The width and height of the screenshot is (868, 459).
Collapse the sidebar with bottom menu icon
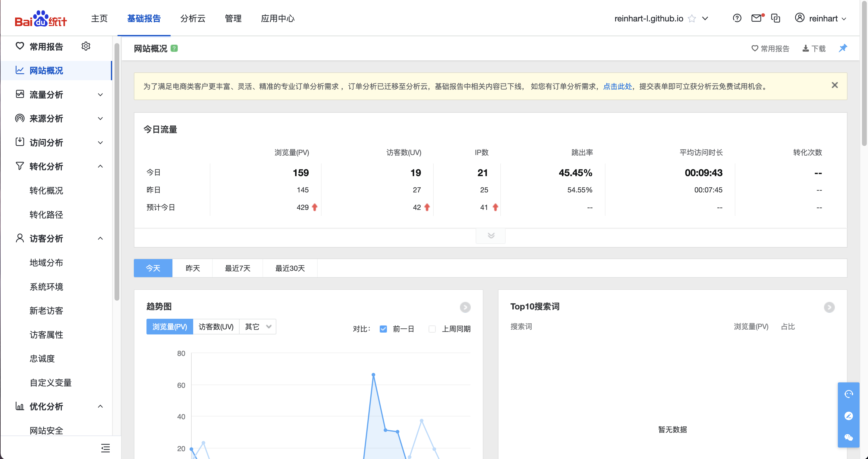[x=105, y=448]
